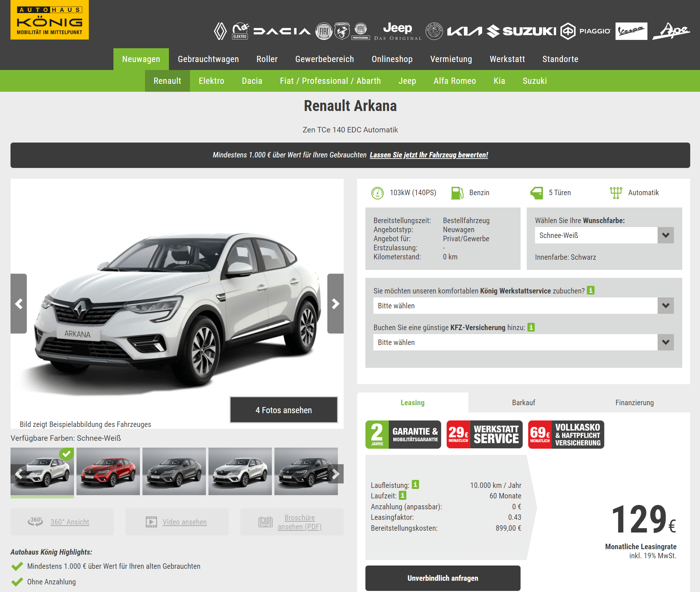Open the Werkstatt menu
Viewport: 700px width, 592px height.
(507, 59)
